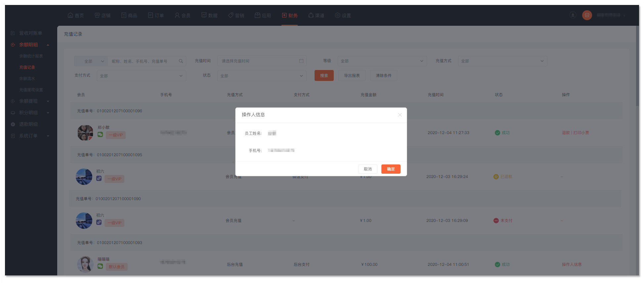Screen dimensions: 644x283
Task: Close the 操作人信息 dialog with X
Action: pos(400,115)
